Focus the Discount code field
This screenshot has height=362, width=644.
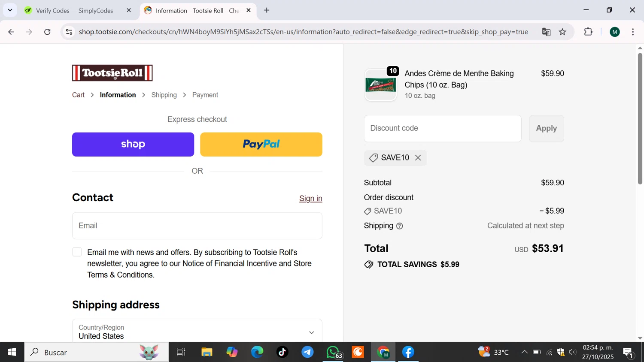(x=443, y=128)
